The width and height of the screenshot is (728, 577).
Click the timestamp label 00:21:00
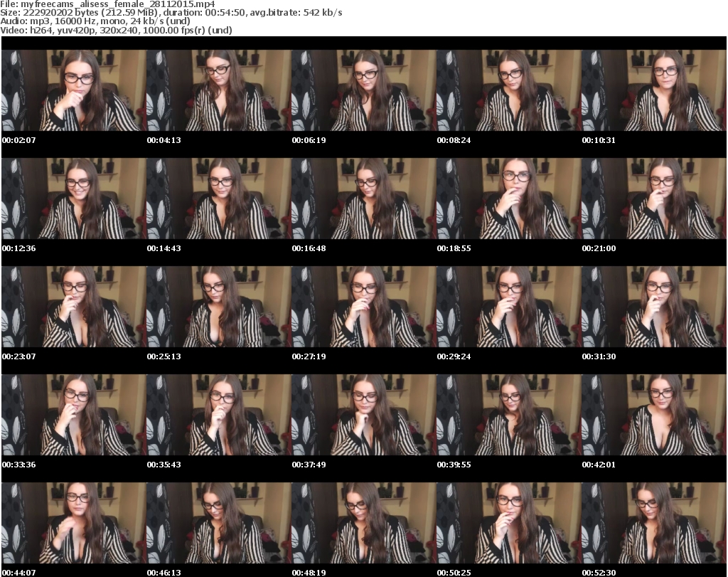tap(599, 248)
